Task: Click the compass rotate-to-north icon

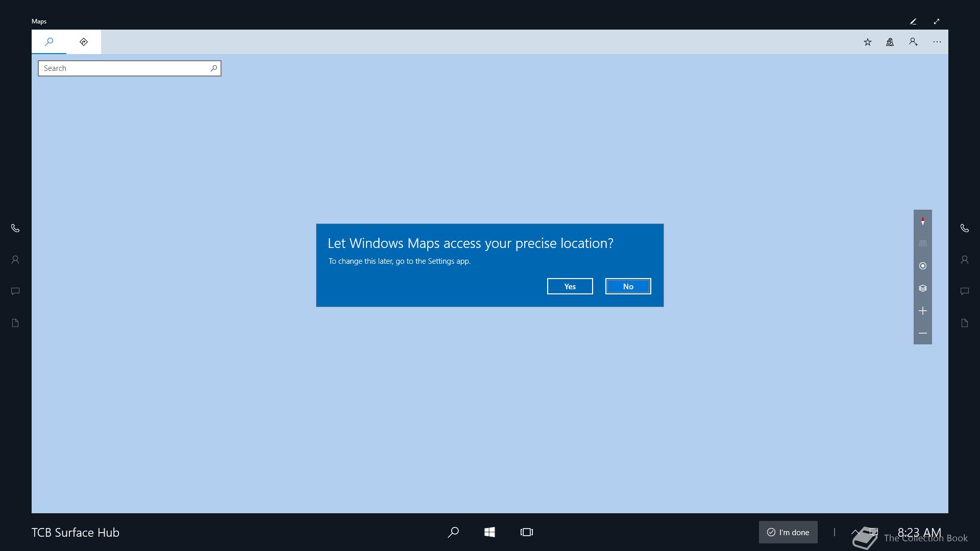Action: pyautogui.click(x=923, y=221)
